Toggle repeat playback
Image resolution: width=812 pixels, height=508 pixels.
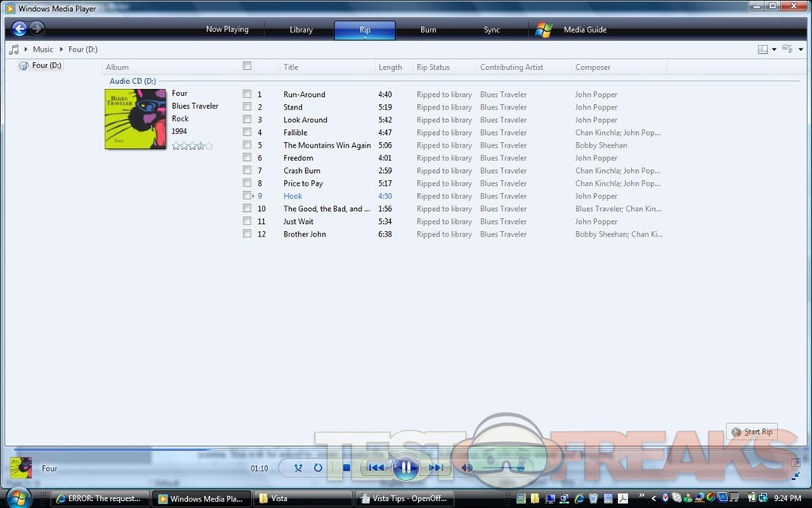(x=318, y=468)
